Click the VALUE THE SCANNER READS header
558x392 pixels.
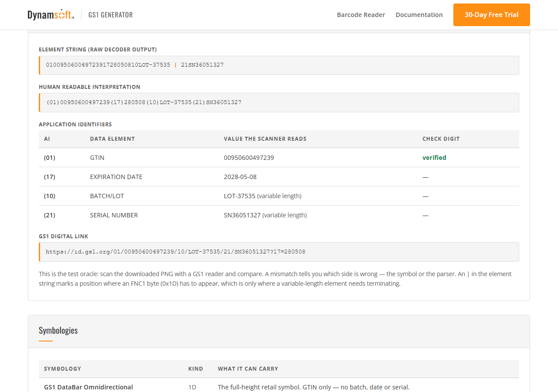tap(265, 139)
